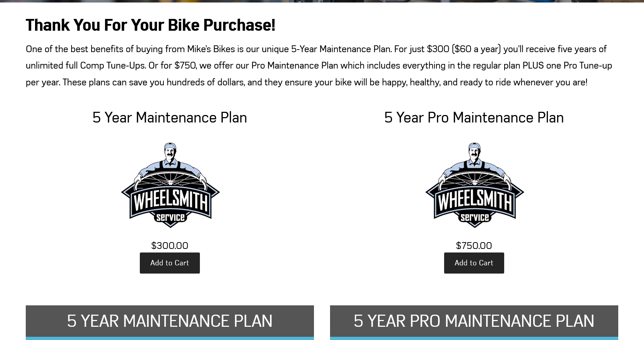The height and width of the screenshot is (340, 644).
Task: Open the "5 Year Pro Maintenance Plan" product title
Action: 474,117
